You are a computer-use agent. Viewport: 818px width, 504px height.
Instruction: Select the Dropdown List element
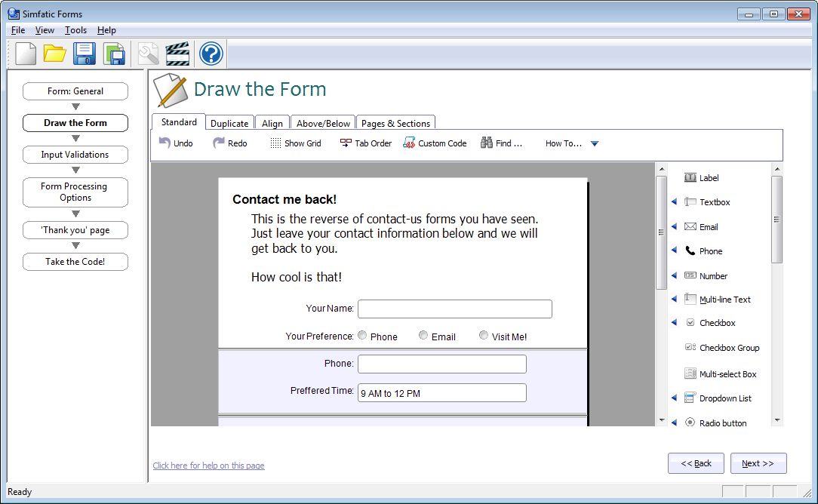pyautogui.click(x=718, y=398)
